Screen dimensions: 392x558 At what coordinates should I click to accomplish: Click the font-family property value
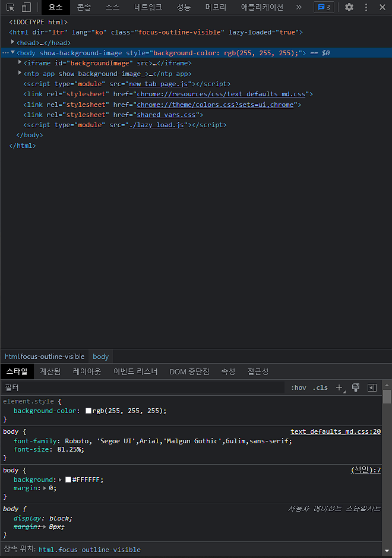177,442
